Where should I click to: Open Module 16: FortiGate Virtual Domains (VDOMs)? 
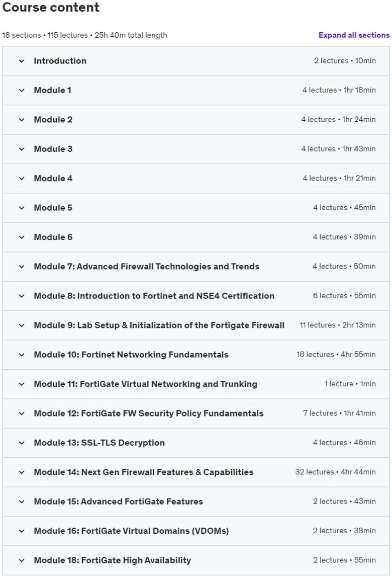tap(131, 531)
